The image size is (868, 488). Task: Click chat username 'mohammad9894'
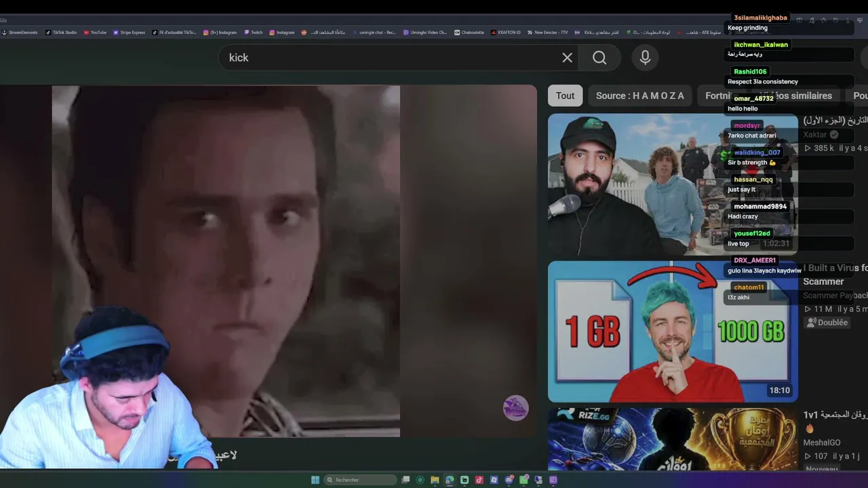click(x=760, y=206)
